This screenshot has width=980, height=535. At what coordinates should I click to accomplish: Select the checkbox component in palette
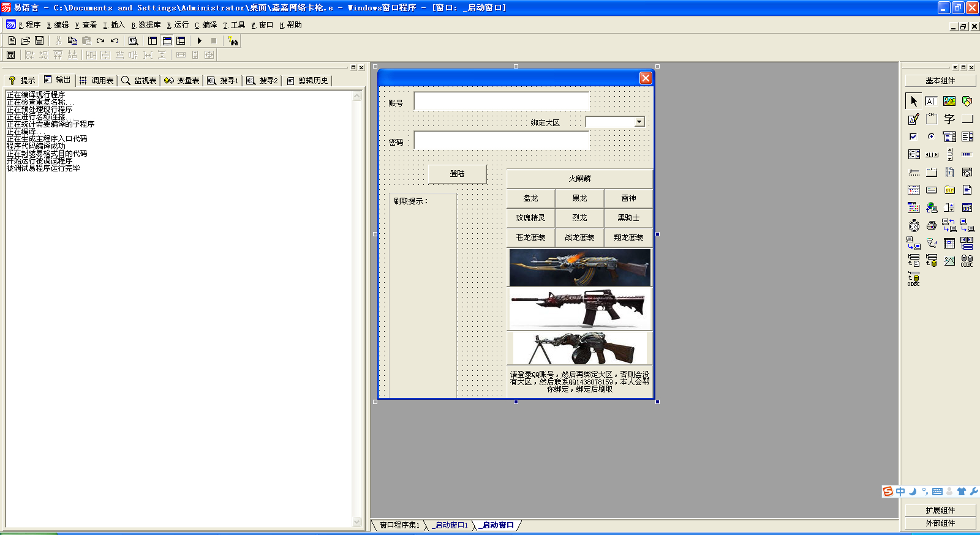(x=914, y=137)
